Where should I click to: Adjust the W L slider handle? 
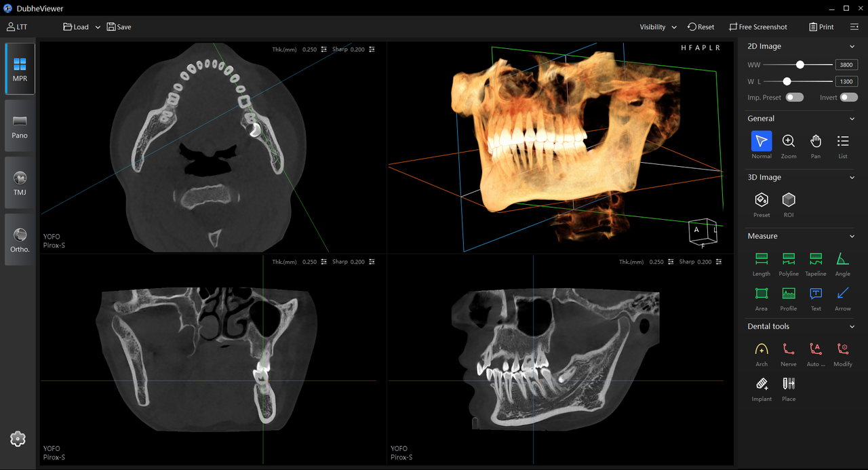click(x=787, y=81)
